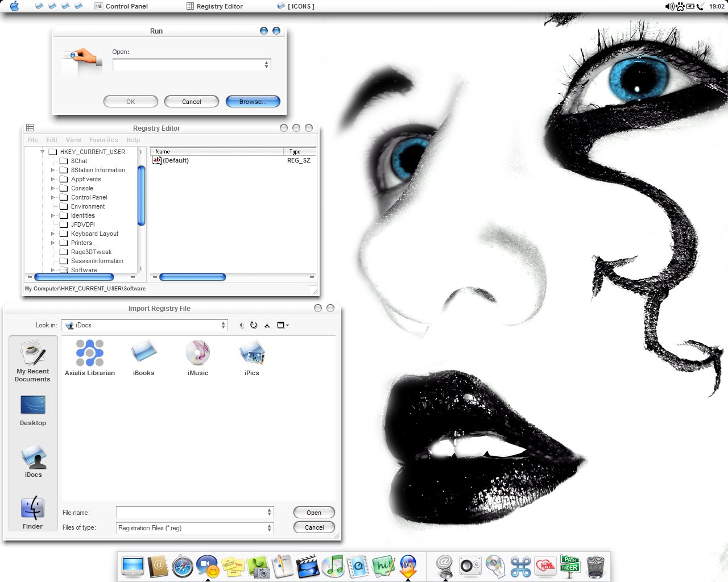Open the Path Finder dock icon
The width and height of the screenshot is (728, 582).
(x=570, y=566)
